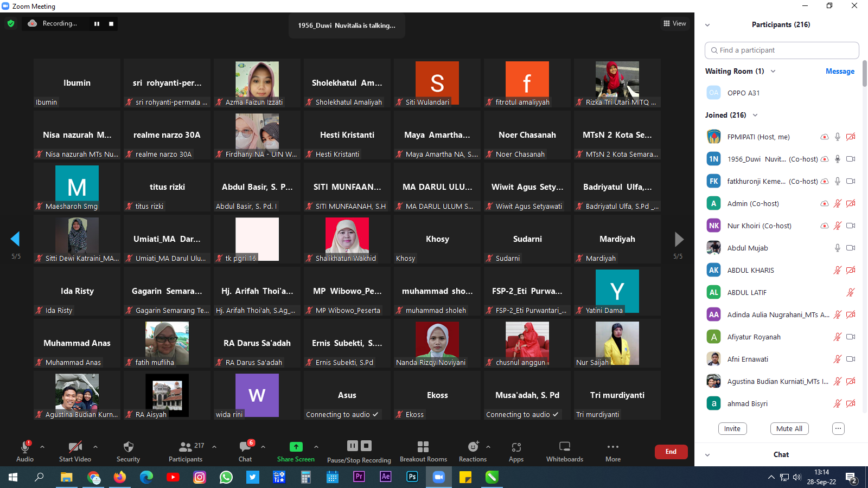The width and height of the screenshot is (868, 488).
Task: Pause the recording in top bar
Action: tap(97, 24)
